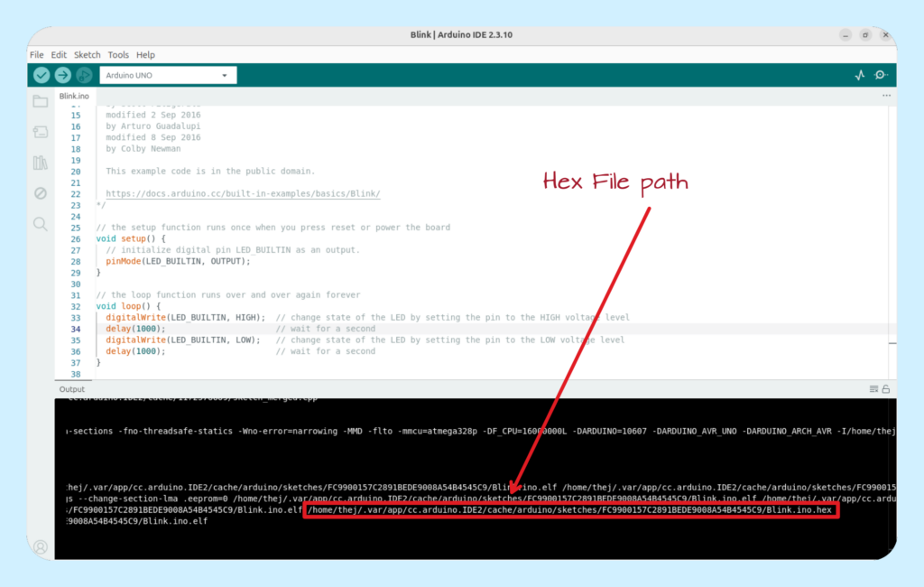Open the Edit menu
The width and height of the screenshot is (924, 587).
point(59,55)
